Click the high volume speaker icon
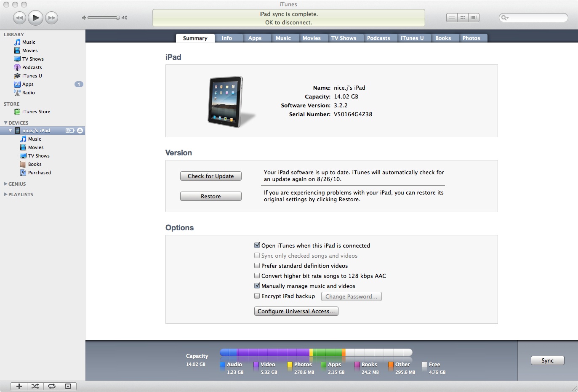Image resolution: width=578 pixels, height=392 pixels. pos(124,18)
